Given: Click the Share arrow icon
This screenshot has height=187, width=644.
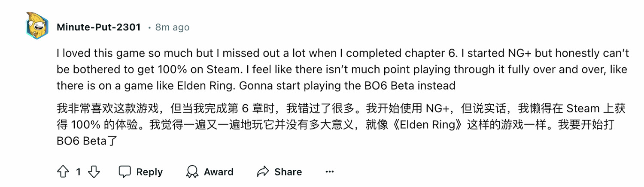Looking at the screenshot, I should (262, 172).
